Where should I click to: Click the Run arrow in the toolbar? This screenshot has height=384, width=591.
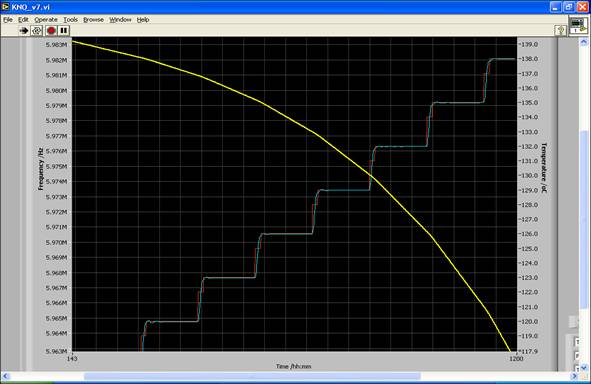pyautogui.click(x=24, y=31)
